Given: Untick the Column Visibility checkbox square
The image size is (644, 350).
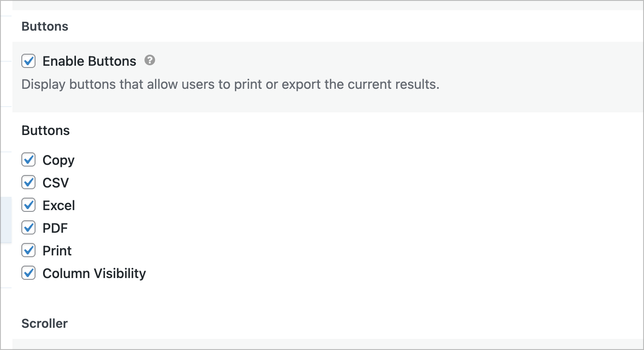Looking at the screenshot, I should 28,273.
